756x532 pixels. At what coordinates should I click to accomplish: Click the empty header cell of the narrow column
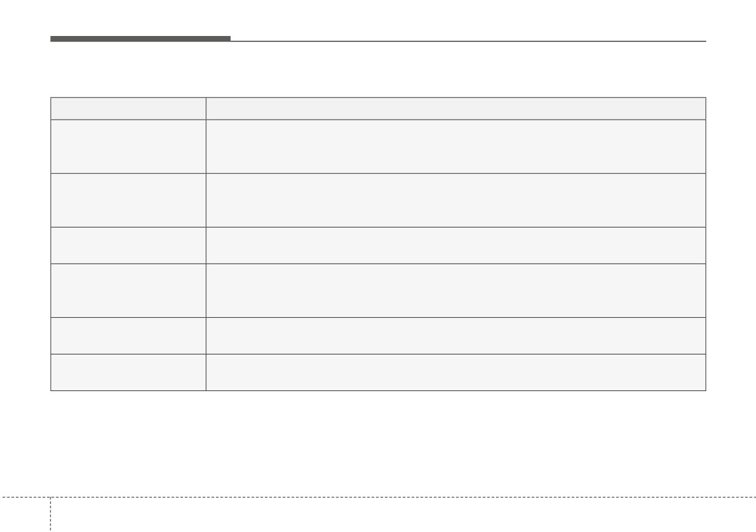[x=128, y=109]
